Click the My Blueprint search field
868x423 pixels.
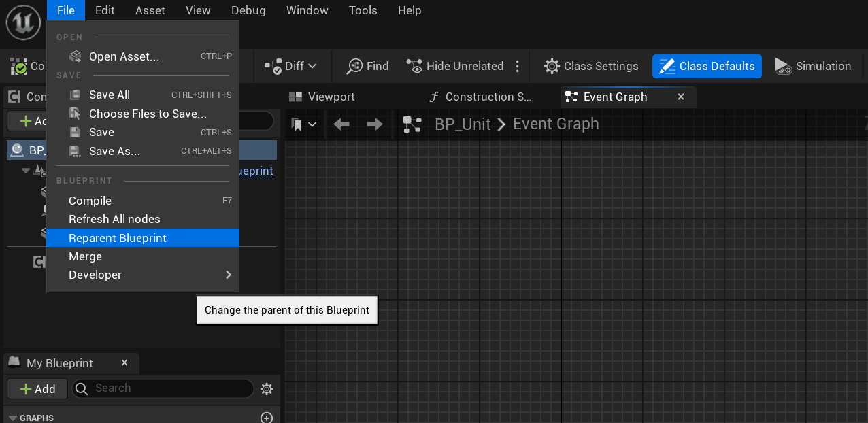pyautogui.click(x=163, y=388)
